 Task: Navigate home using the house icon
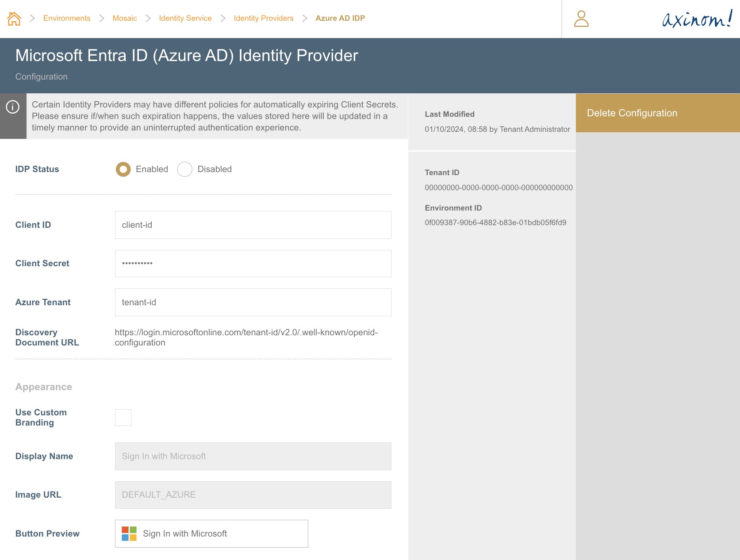pos(14,19)
